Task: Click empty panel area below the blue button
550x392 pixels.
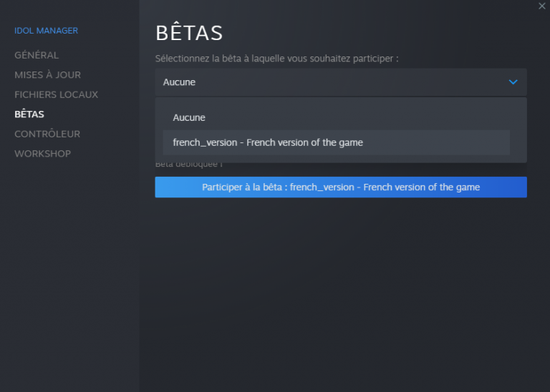Action: click(341, 286)
